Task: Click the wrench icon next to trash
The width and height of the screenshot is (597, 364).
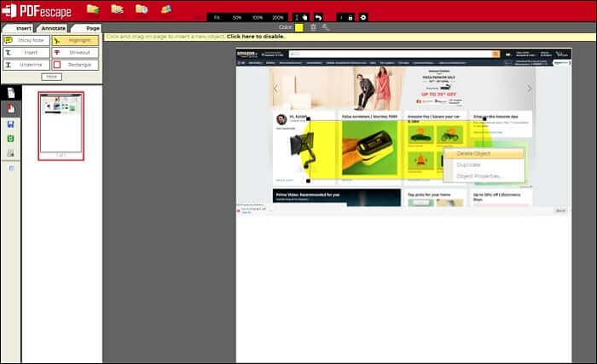Action: [x=325, y=27]
